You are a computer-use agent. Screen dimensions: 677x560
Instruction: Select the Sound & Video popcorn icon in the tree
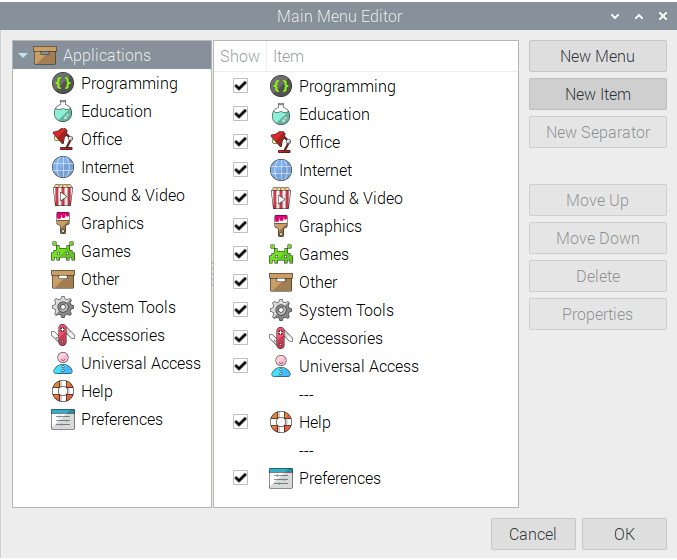pyautogui.click(x=63, y=196)
